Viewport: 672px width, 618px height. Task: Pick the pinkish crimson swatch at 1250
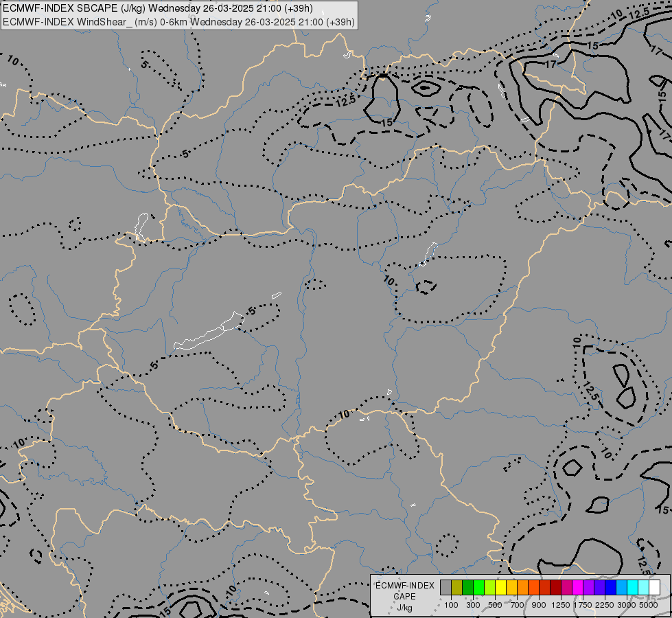coord(566,588)
